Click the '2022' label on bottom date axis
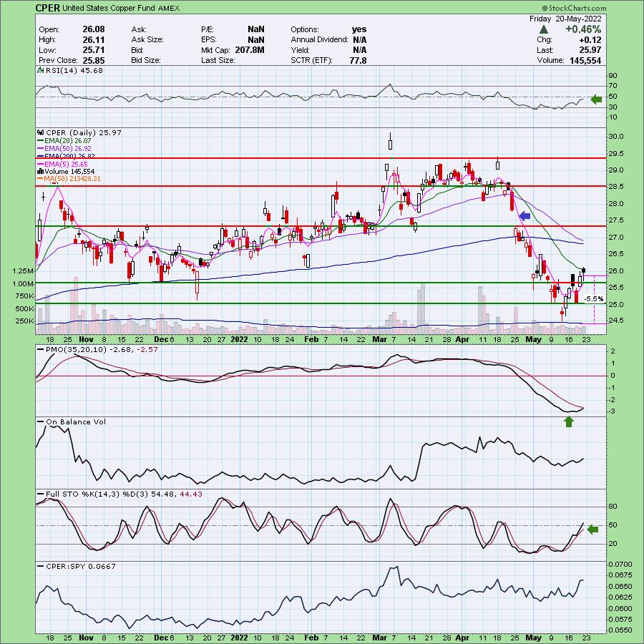This screenshot has width=644, height=644. pyautogui.click(x=240, y=638)
